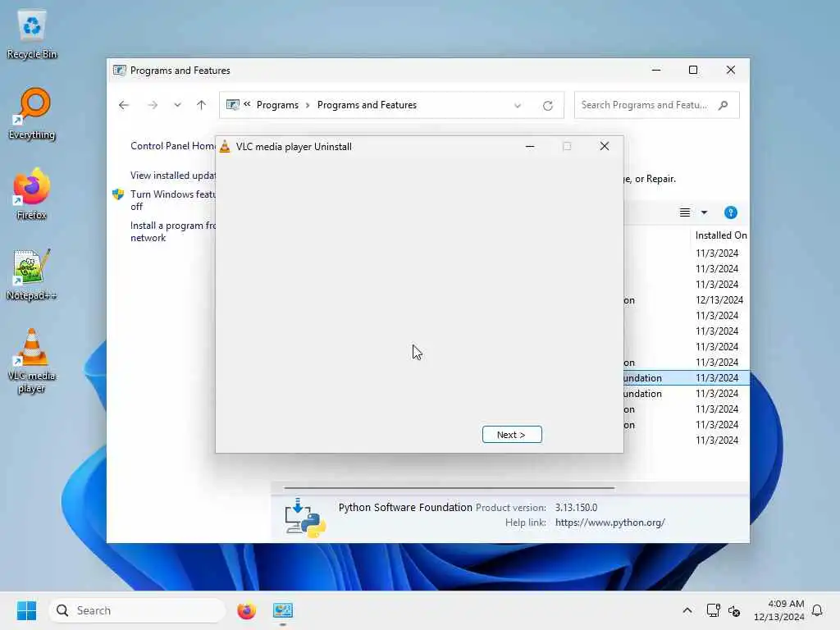The width and height of the screenshot is (840, 630).
Task: Open Notepad++ desktop shortcut
Action: [32, 275]
